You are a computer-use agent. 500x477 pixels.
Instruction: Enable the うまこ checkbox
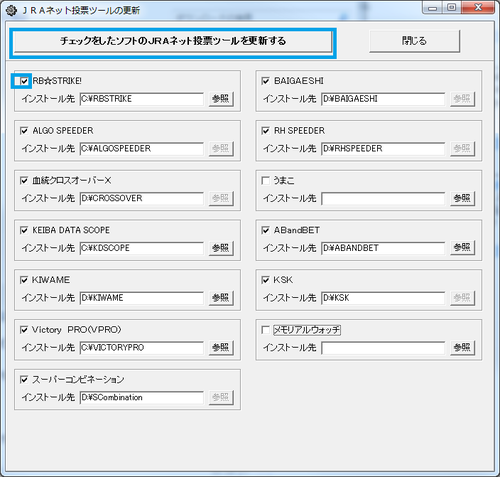coord(265,181)
